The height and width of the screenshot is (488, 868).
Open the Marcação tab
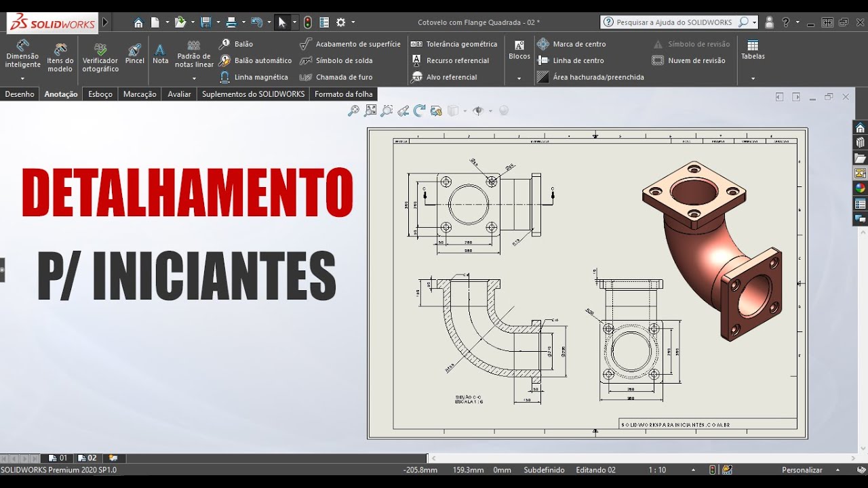[x=140, y=94]
